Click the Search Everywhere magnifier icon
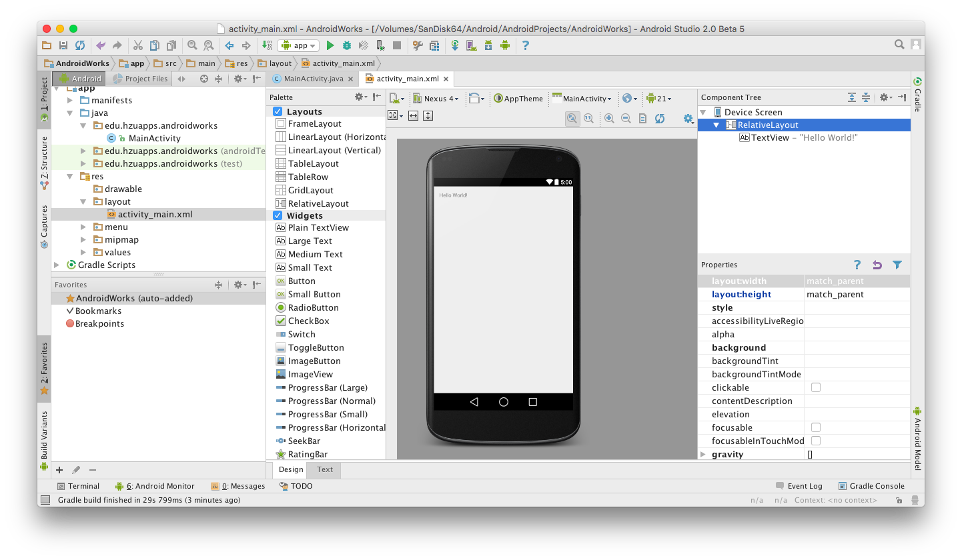The image size is (962, 560). click(899, 45)
